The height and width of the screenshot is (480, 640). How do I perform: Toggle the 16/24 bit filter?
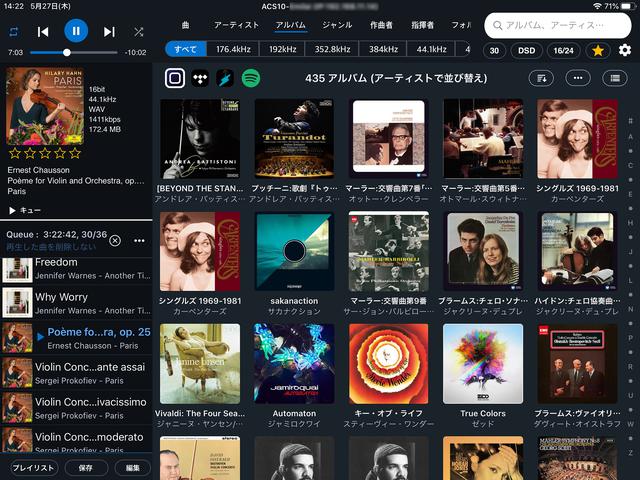point(564,51)
